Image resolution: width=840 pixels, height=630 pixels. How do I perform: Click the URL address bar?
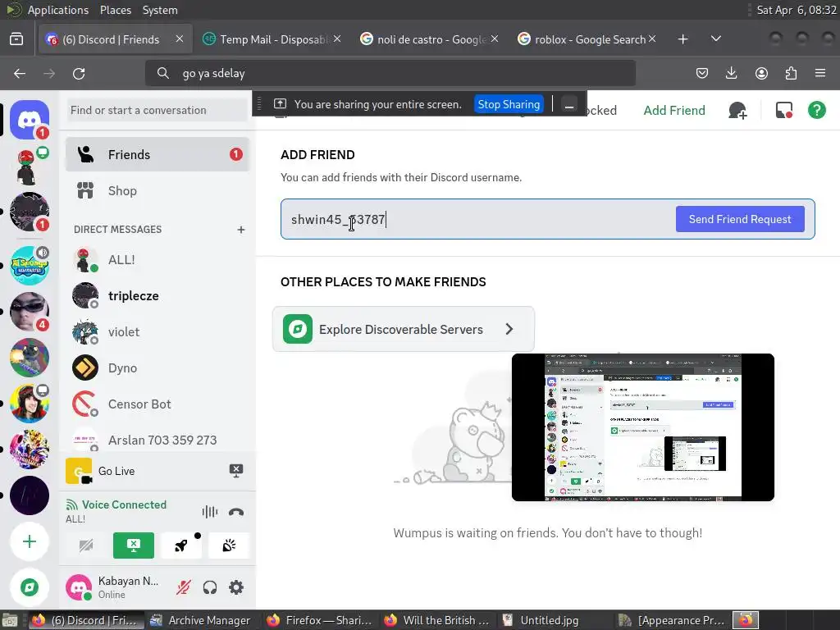[390, 73]
